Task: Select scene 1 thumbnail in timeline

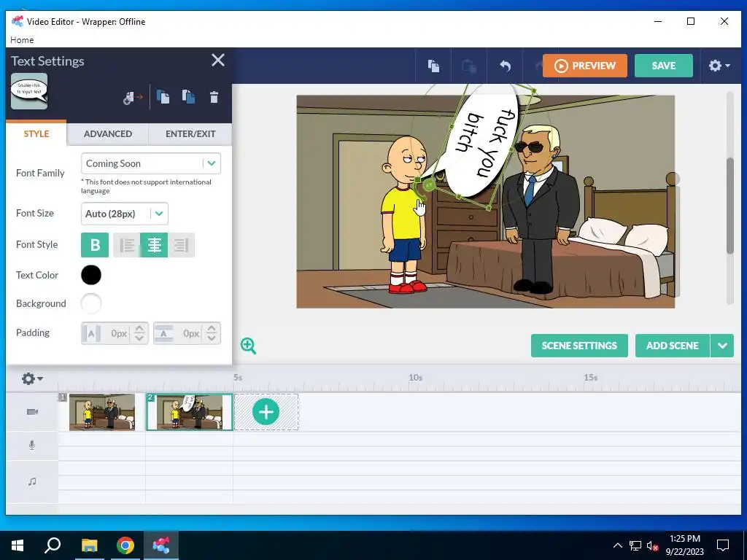Action: point(102,412)
